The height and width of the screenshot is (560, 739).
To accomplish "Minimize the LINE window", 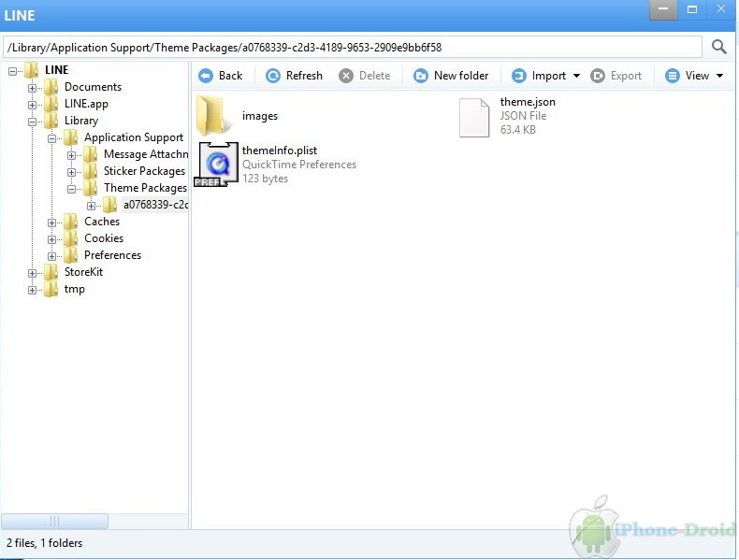I will [x=663, y=9].
